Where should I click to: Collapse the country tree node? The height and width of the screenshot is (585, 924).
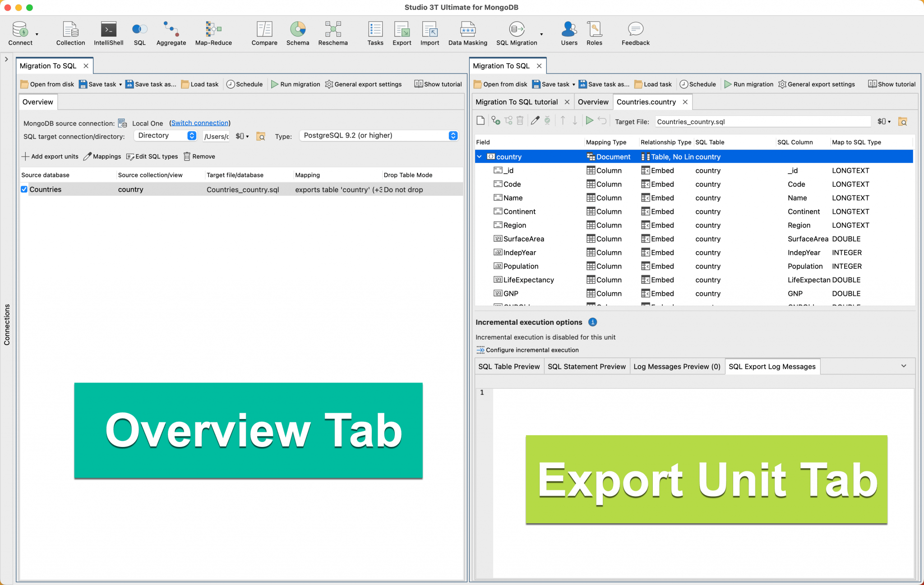[x=479, y=157]
